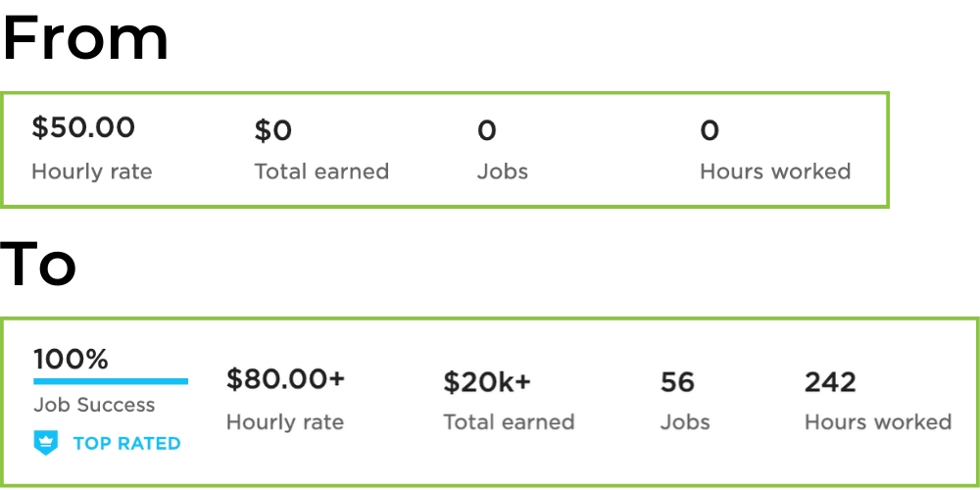
Task: Click the 242 hours worked value
Action: [830, 382]
